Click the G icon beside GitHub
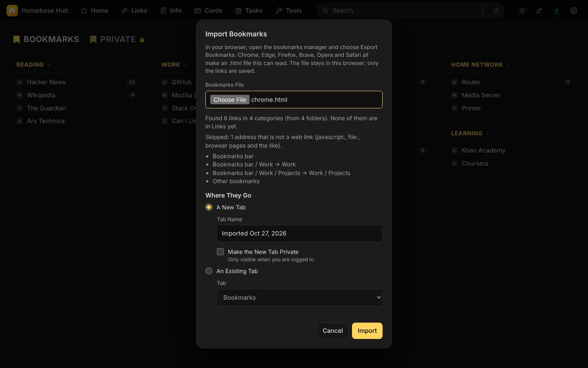Screen dimensions: 588x368 [x=165, y=82]
